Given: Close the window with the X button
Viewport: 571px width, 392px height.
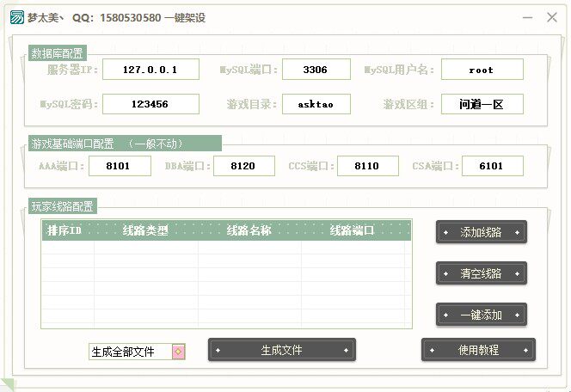Looking at the screenshot, I should click(552, 17).
